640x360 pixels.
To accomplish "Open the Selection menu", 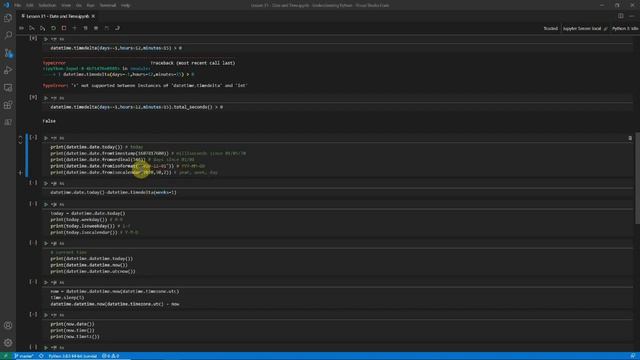I will pyautogui.click(x=47, y=5).
